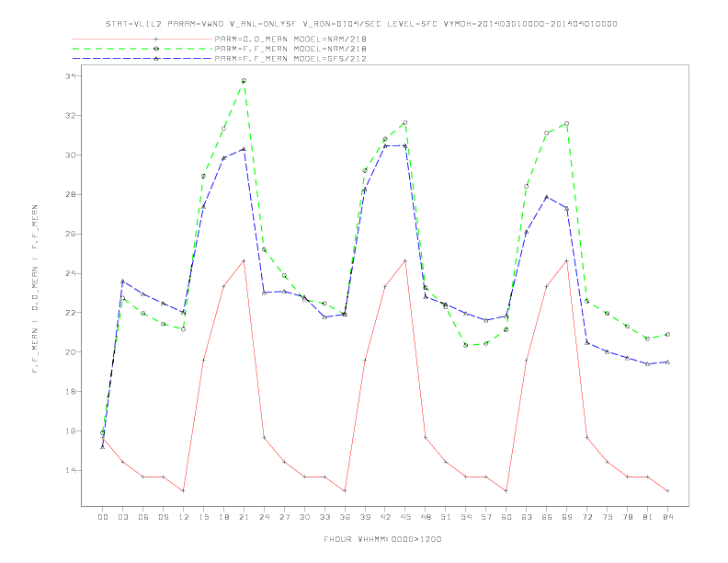Click x-axis forecast hour label 66
Viewport: 728px width, 563px height.
pos(547,517)
